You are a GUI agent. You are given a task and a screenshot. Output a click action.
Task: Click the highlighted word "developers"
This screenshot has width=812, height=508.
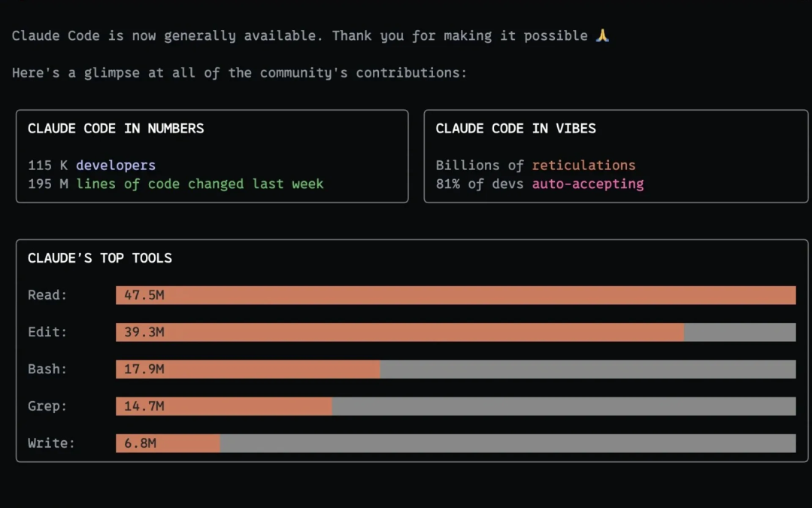point(116,166)
